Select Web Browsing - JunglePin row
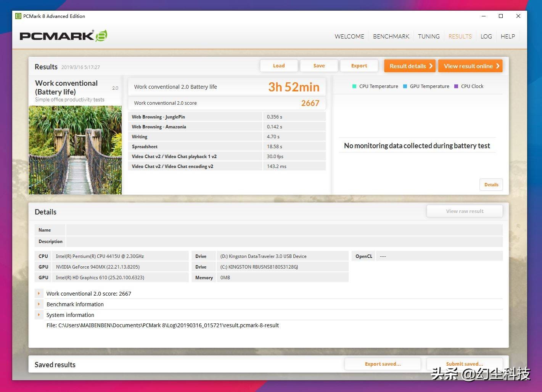Image resolution: width=542 pixels, height=392 pixels. tap(227, 117)
